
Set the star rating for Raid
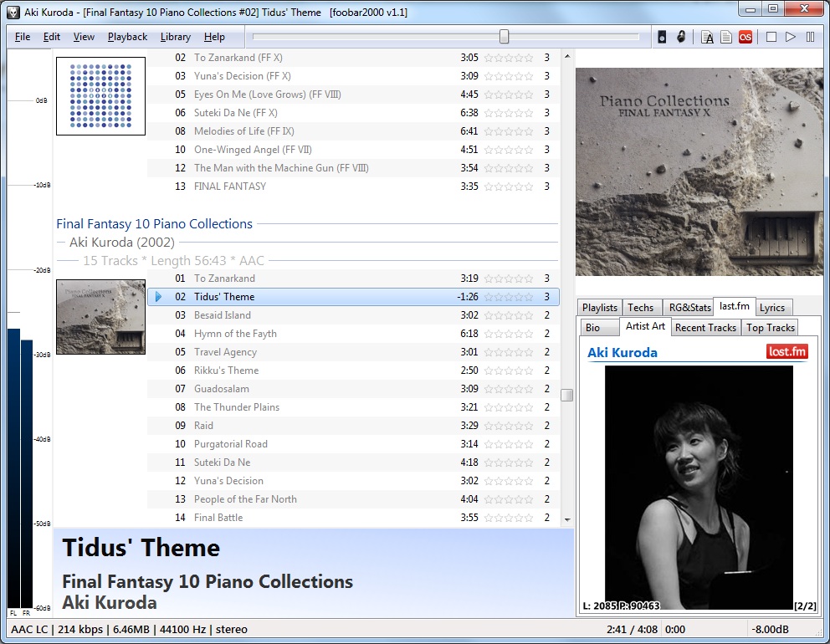coord(508,426)
